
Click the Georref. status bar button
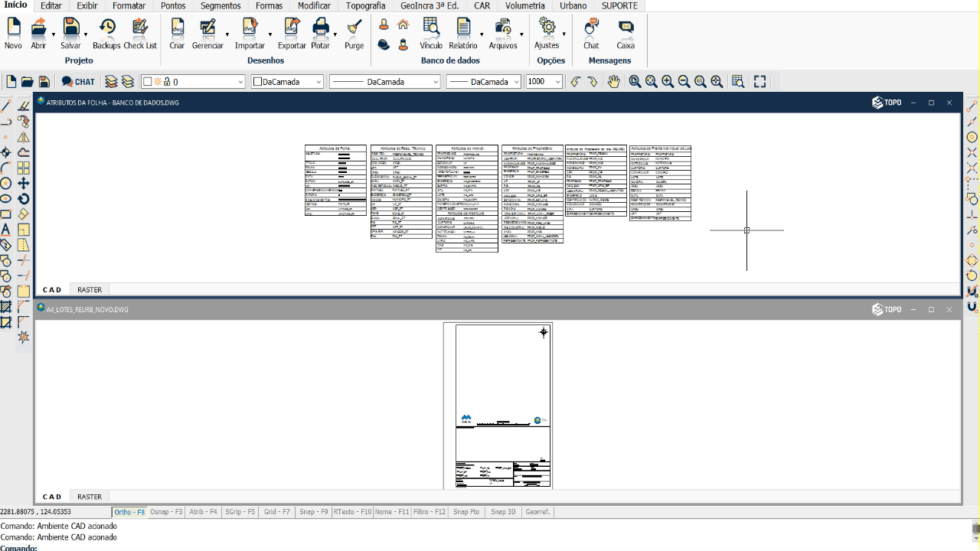537,512
